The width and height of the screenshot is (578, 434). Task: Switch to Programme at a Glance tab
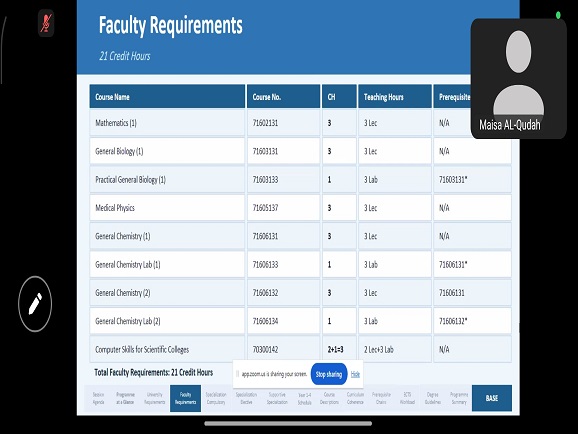click(x=125, y=398)
